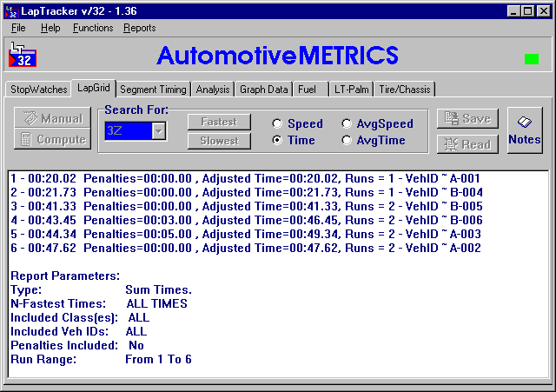
Task: Switch to the Analysis tab
Action: pos(213,89)
